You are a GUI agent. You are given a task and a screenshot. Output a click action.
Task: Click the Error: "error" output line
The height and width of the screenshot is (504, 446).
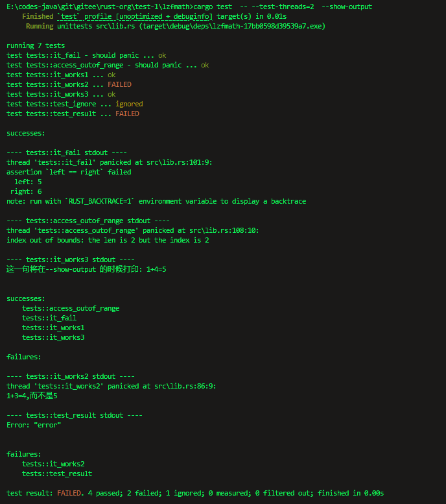pyautogui.click(x=34, y=425)
